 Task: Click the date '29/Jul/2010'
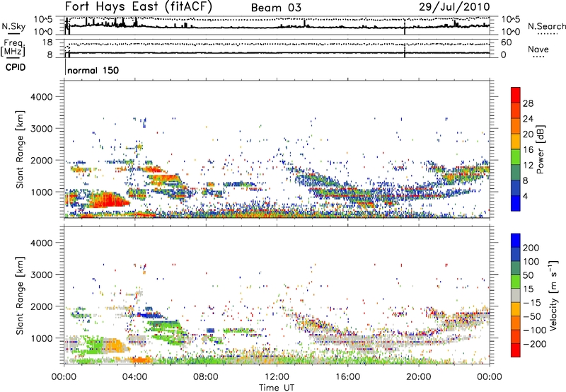tap(454, 7)
